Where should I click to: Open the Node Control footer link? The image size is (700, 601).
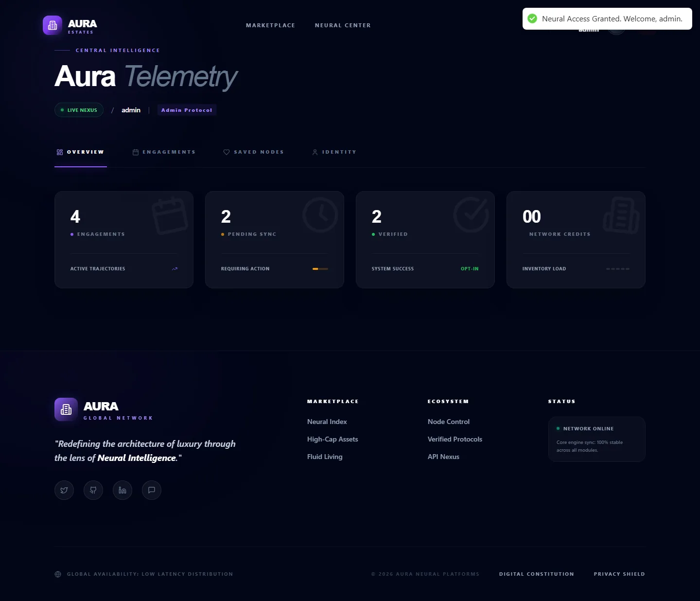pos(449,422)
